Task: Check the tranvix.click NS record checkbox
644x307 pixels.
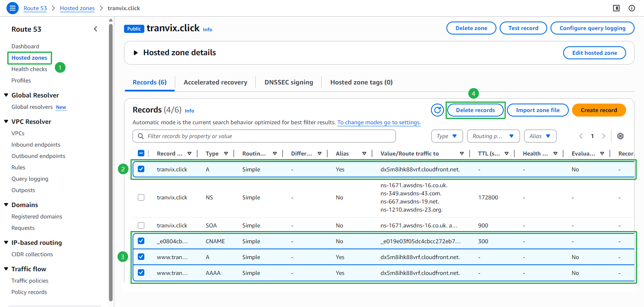Action: pos(141,197)
